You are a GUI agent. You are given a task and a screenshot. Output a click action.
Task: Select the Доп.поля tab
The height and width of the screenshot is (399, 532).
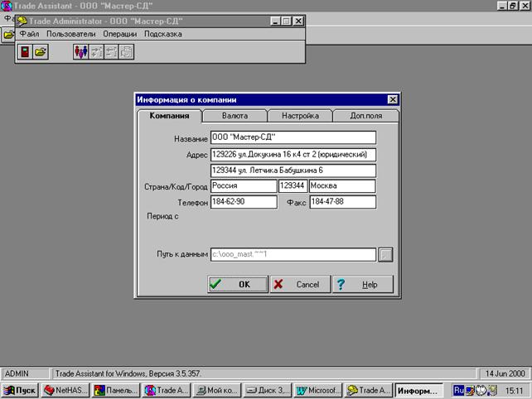(365, 116)
